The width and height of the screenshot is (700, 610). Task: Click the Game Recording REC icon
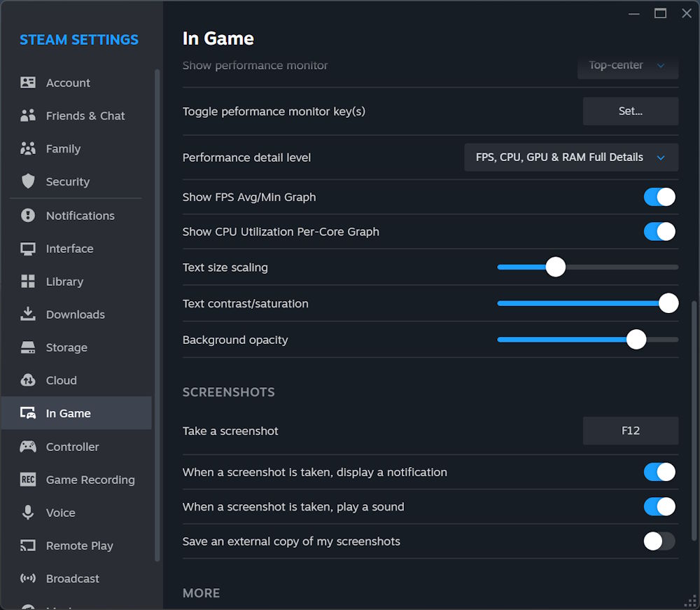[x=27, y=479]
